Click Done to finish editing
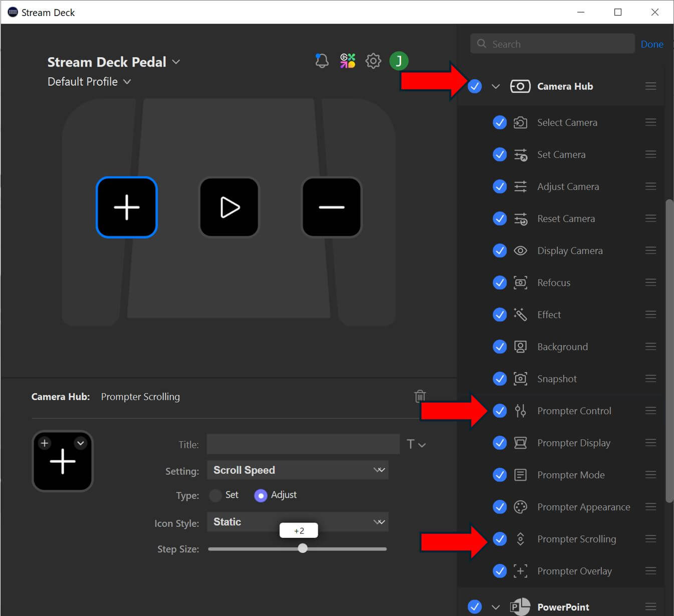The image size is (674, 616). (x=652, y=44)
